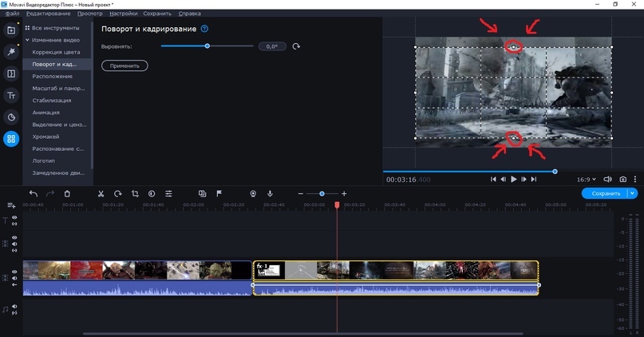644x337 pixels.
Task: Take a snapshot with the camera icon
Action: (623, 179)
